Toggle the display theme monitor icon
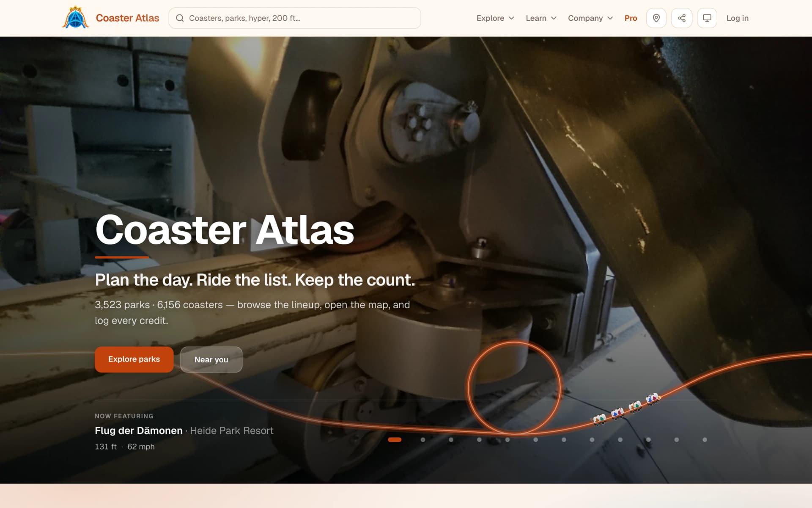Image resolution: width=812 pixels, height=508 pixels. [x=707, y=18]
